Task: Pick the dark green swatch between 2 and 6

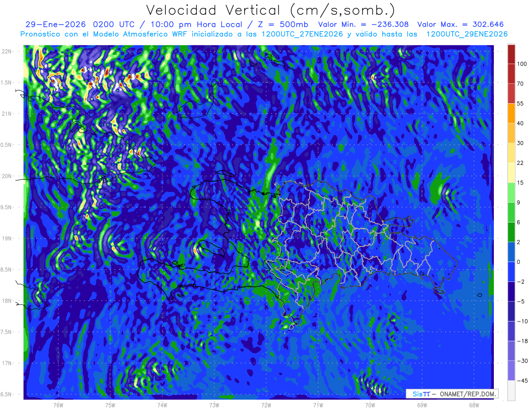Action: click(x=511, y=232)
